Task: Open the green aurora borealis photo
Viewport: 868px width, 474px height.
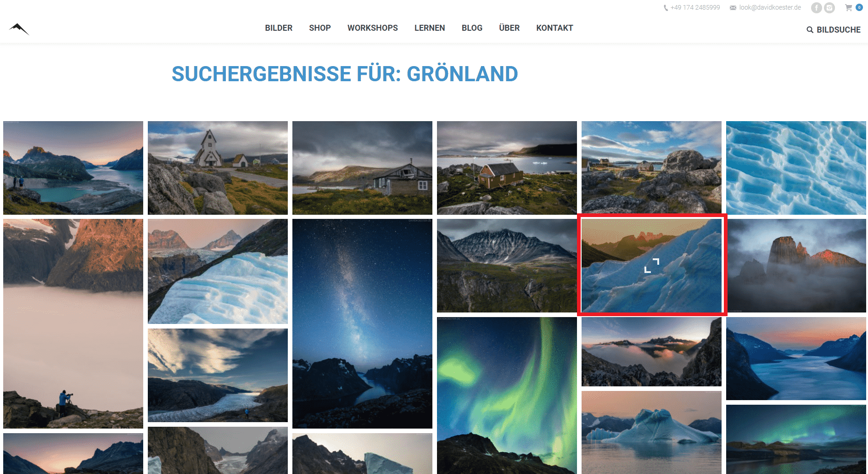Action: 507,396
